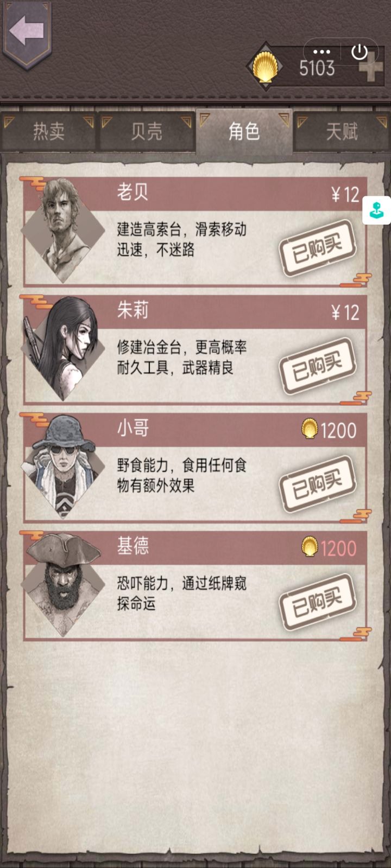Select 老贝 character portrait
Image resolution: width=391 pixels, height=868 pixels.
click(x=63, y=230)
